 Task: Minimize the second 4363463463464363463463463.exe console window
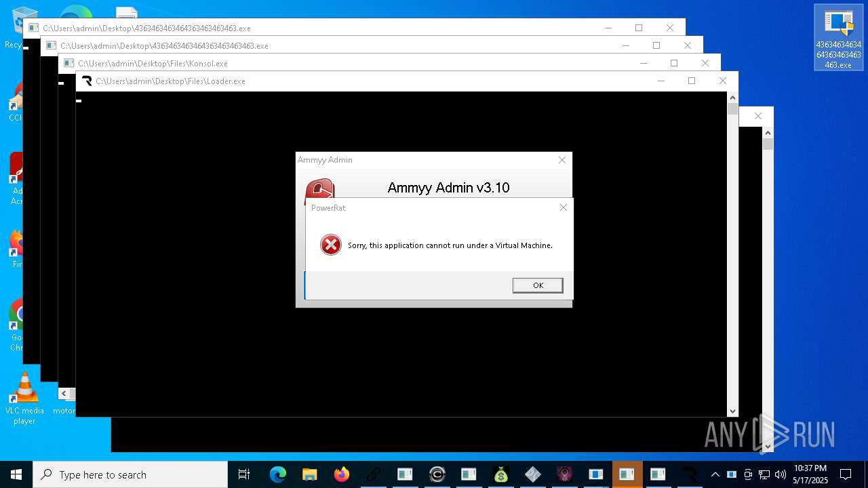point(625,45)
